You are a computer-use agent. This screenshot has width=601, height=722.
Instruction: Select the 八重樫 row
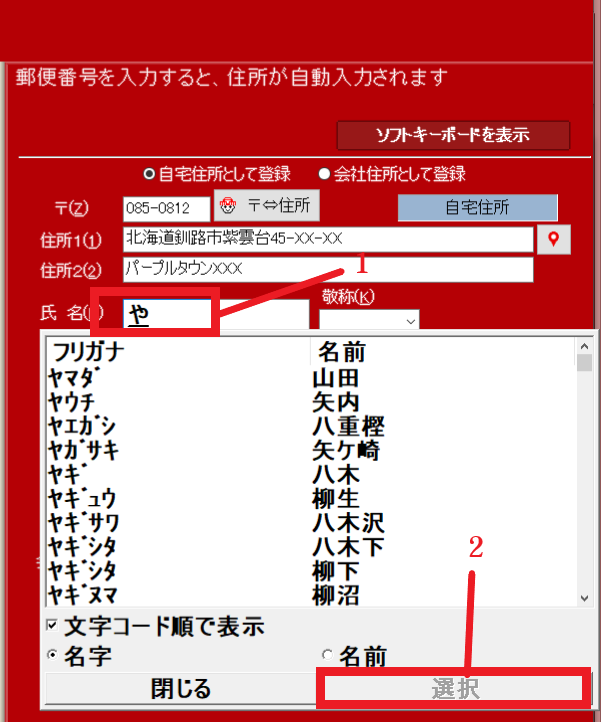pos(311,427)
